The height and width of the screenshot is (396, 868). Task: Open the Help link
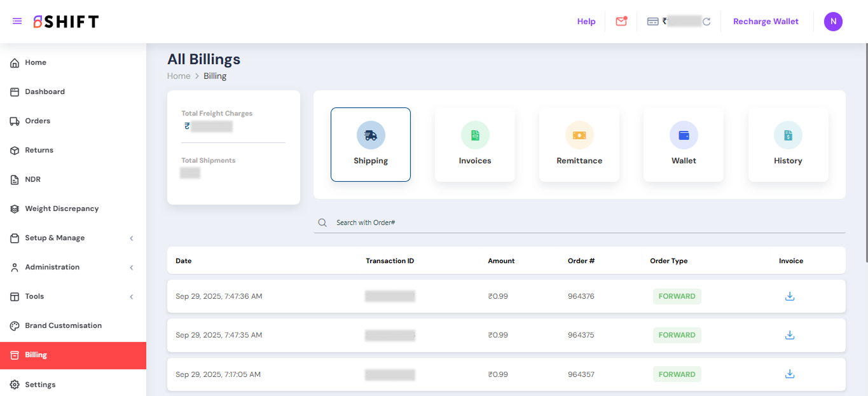(x=586, y=22)
